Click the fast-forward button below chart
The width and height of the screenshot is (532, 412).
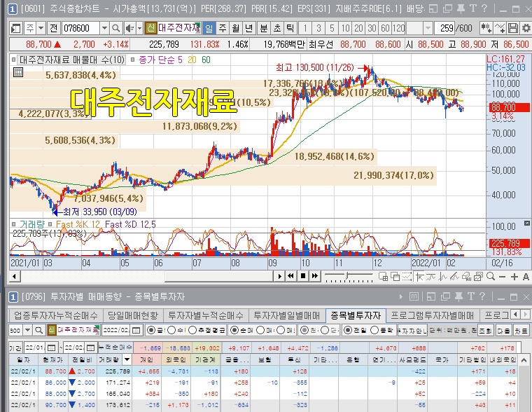click(315, 276)
